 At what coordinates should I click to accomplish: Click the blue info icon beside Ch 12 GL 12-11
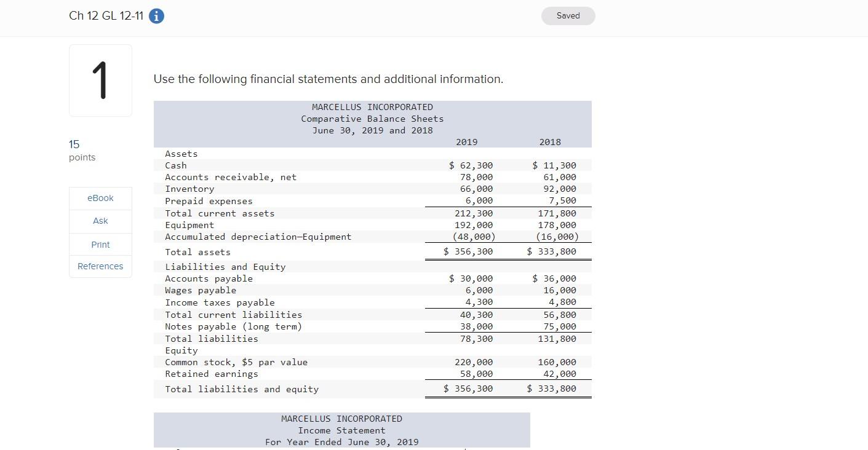156,16
